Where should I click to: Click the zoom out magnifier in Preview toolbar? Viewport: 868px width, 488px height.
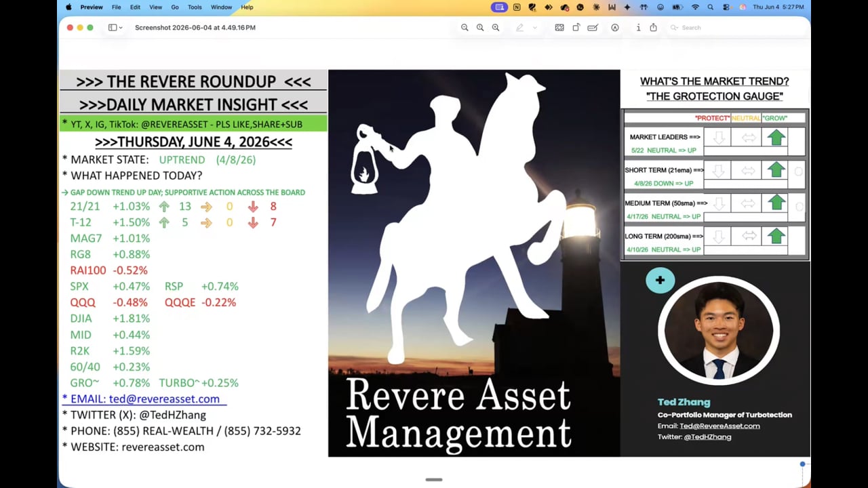465,28
